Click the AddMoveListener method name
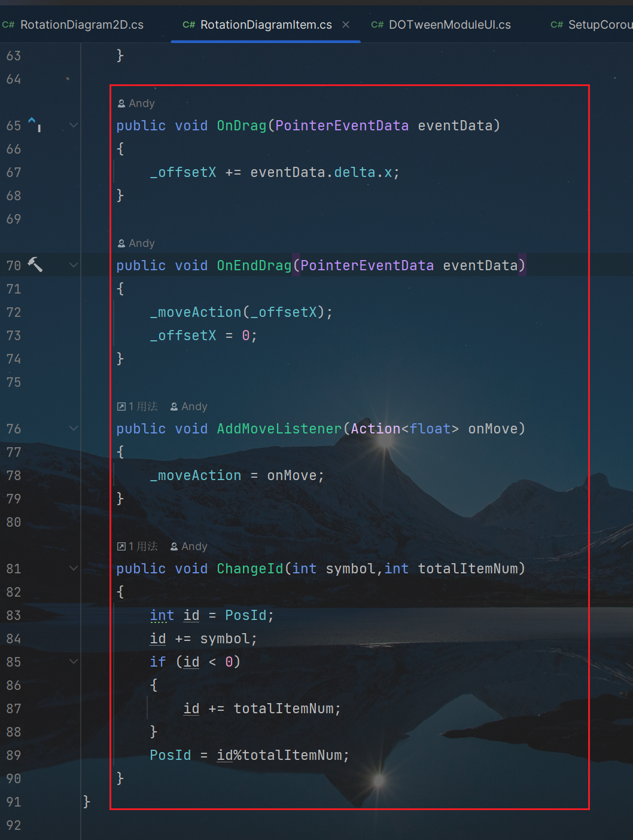This screenshot has height=840, width=633. (x=279, y=429)
